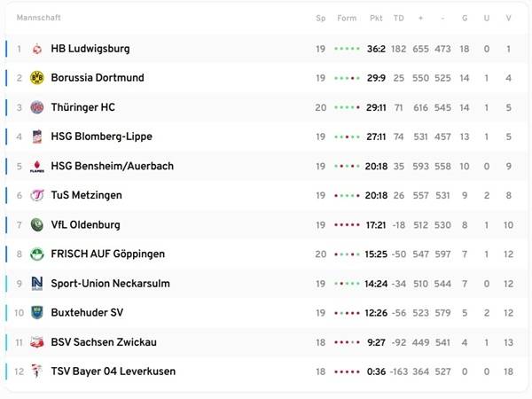Click the HSG Blomberg-Lippe logo
The width and height of the screenshot is (532, 399).
click(x=37, y=137)
